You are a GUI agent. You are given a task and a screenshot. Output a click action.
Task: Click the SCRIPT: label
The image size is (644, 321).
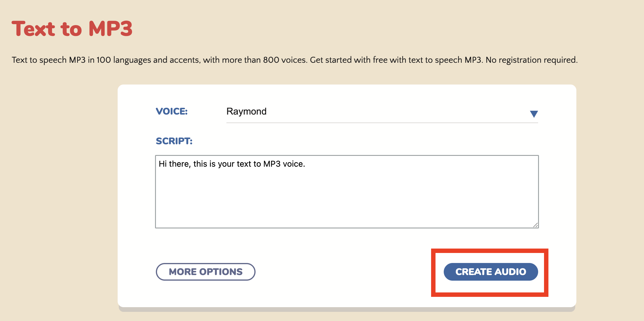[x=174, y=141]
